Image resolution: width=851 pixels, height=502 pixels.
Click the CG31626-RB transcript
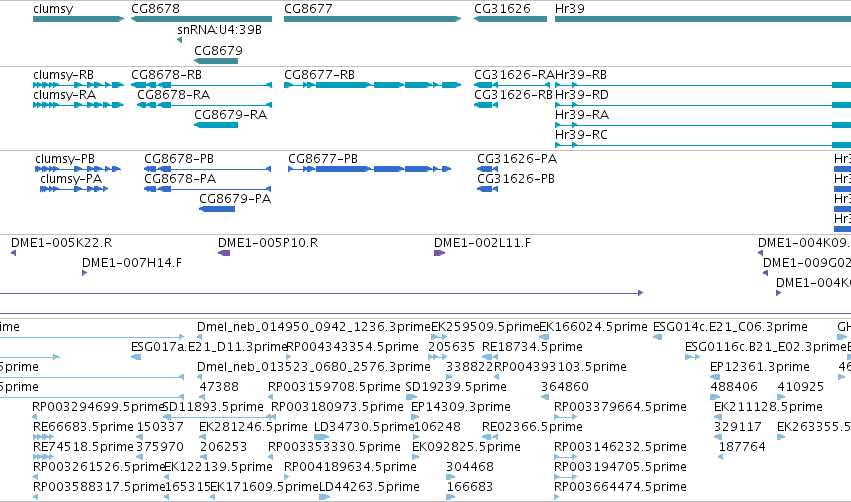[486, 105]
